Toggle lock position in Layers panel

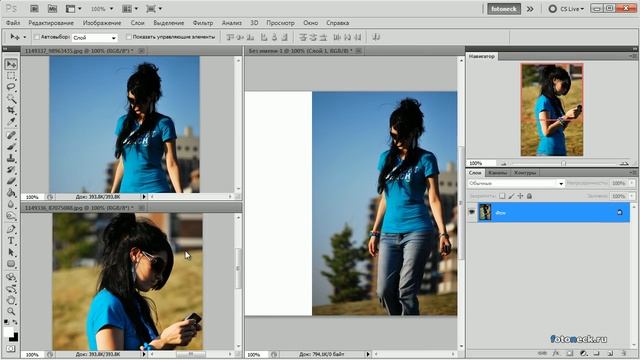[520, 196]
